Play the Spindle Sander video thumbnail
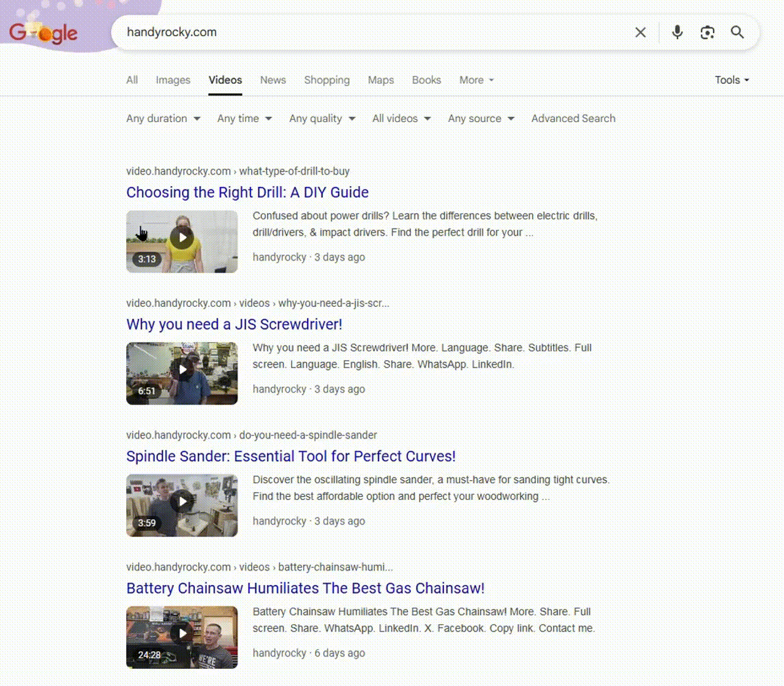 pyautogui.click(x=182, y=505)
